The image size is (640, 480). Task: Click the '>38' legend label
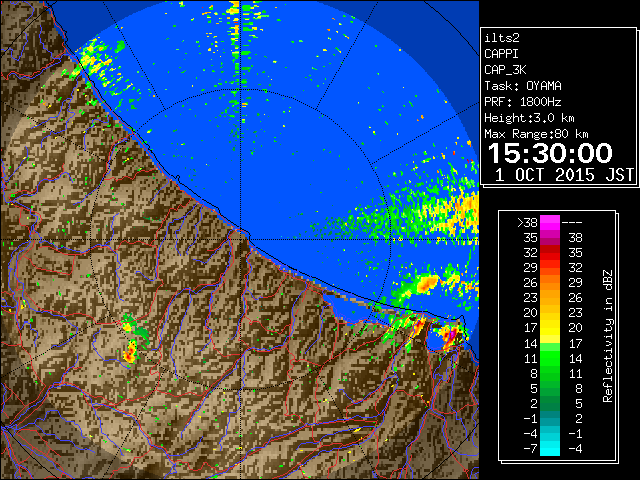[x=527, y=222]
